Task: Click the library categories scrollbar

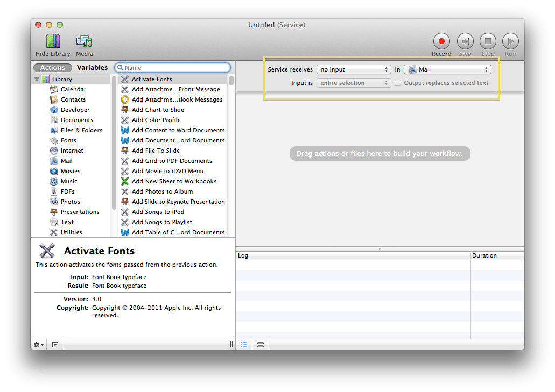Action: [x=114, y=143]
